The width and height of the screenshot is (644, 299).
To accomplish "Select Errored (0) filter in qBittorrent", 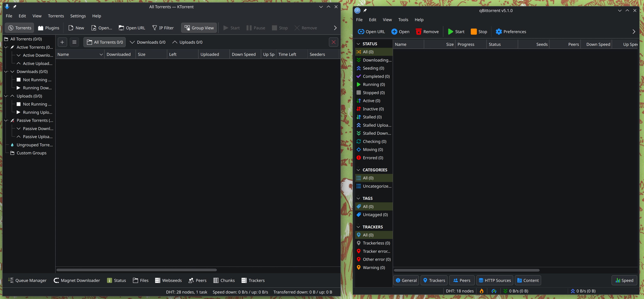I will click(374, 158).
